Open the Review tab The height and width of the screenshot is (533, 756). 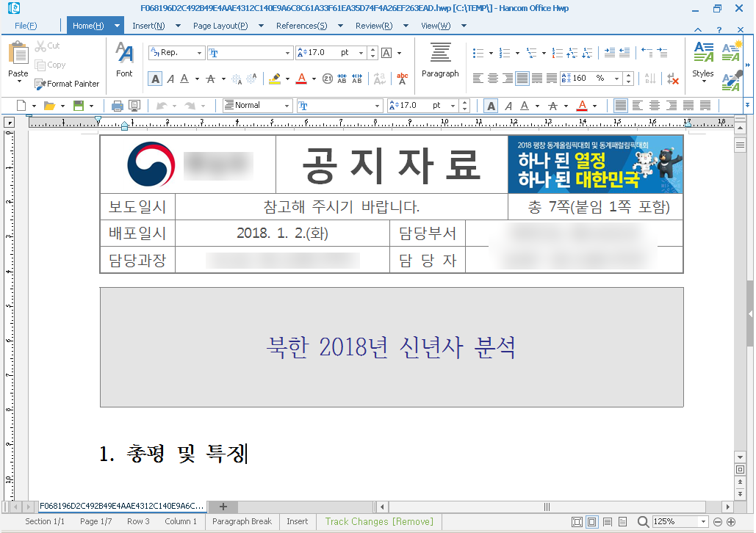click(374, 26)
